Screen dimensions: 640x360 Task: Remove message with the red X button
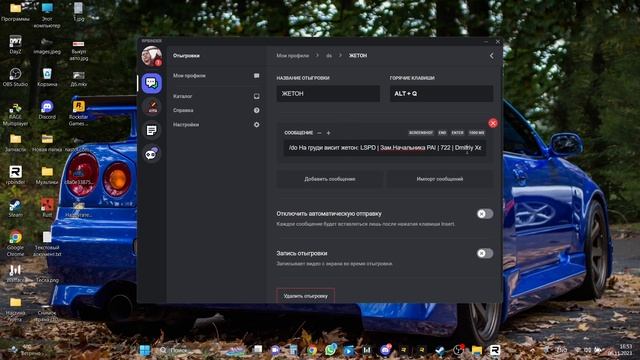(493, 123)
